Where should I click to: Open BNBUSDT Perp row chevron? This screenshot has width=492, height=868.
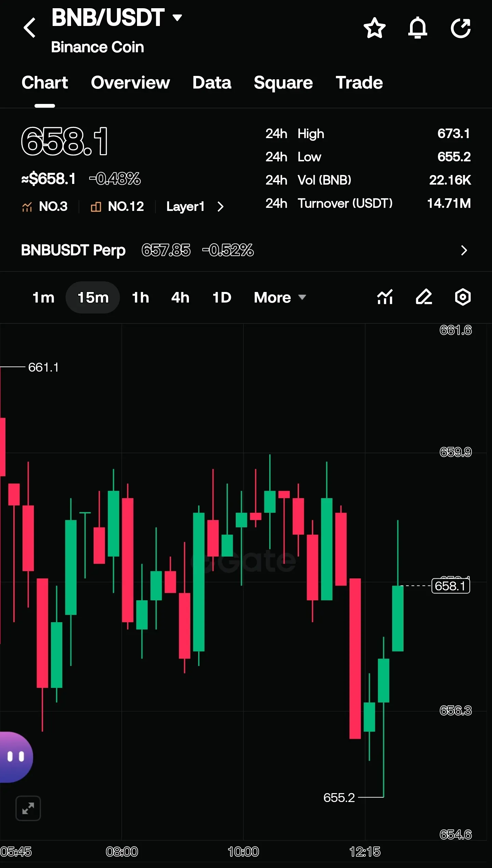pos(464,250)
